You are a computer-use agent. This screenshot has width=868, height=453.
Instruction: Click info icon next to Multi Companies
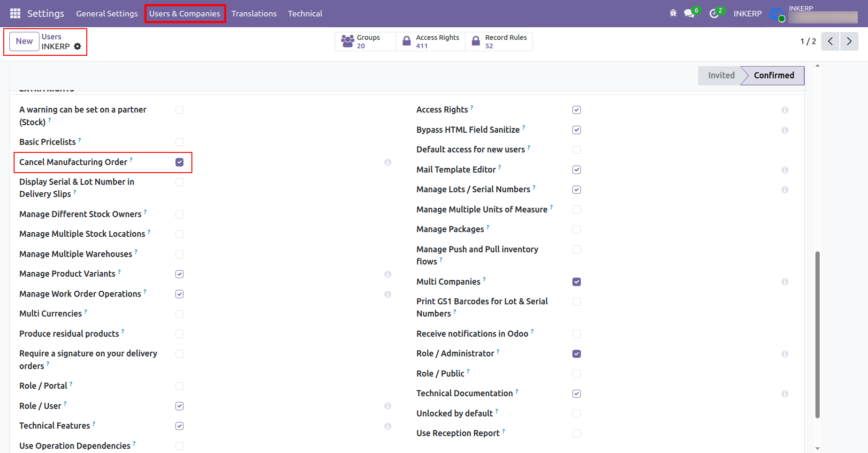[784, 282]
